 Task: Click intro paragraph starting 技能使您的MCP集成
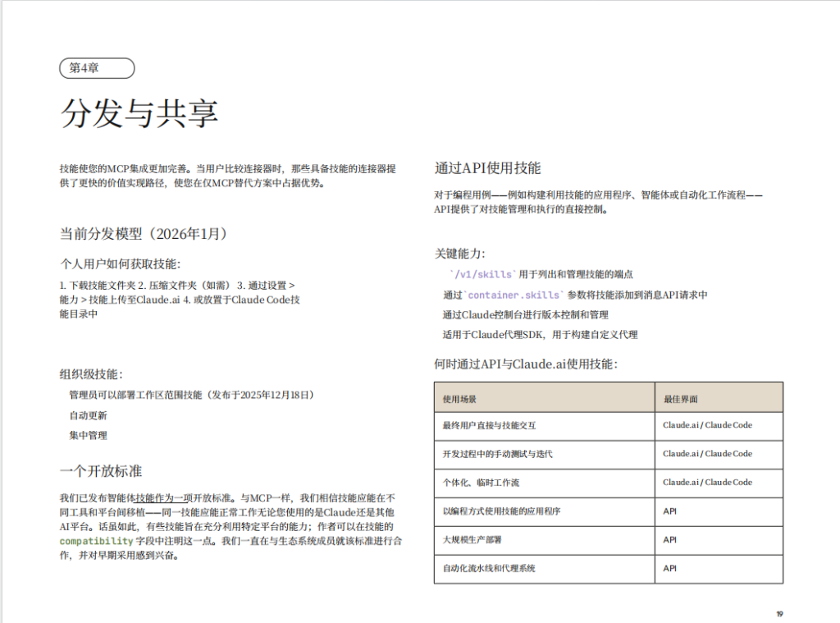click(228, 176)
